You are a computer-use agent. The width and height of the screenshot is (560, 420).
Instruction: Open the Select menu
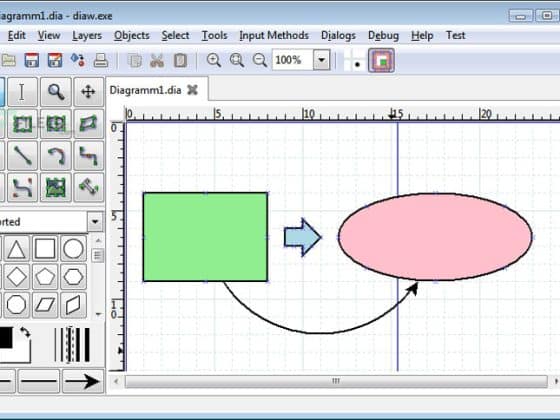[x=175, y=35]
